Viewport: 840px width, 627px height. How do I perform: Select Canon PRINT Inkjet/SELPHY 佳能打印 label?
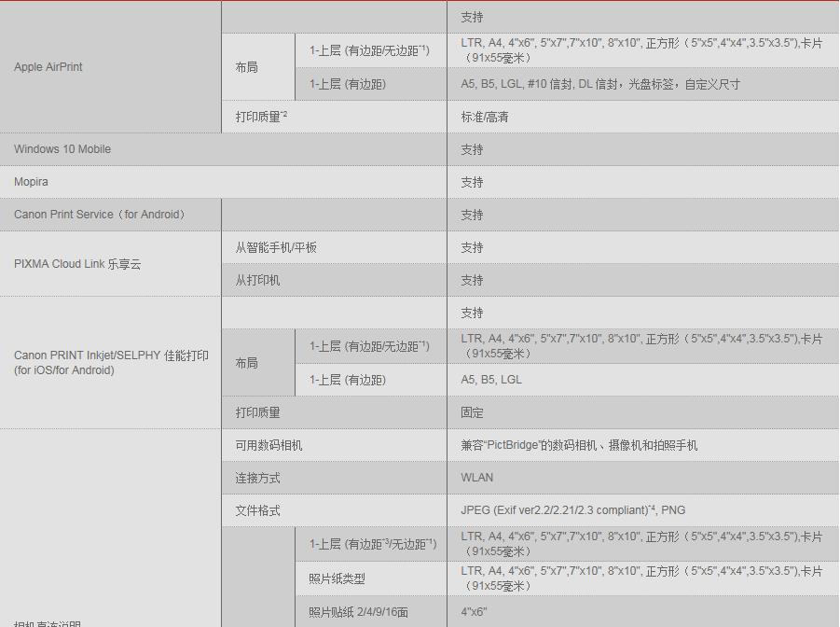pos(111,363)
